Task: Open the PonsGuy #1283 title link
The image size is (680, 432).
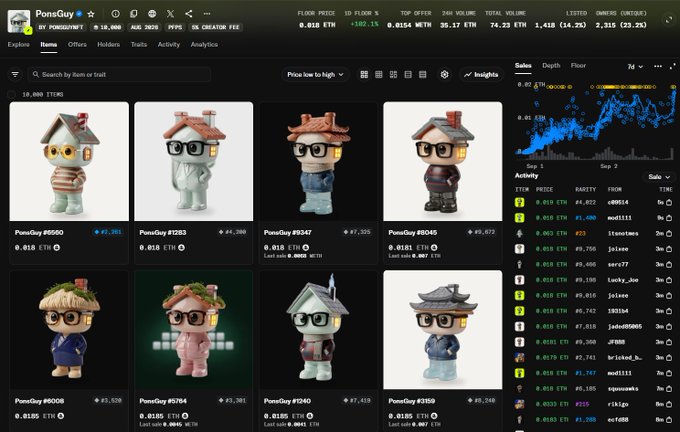Action: coord(163,232)
